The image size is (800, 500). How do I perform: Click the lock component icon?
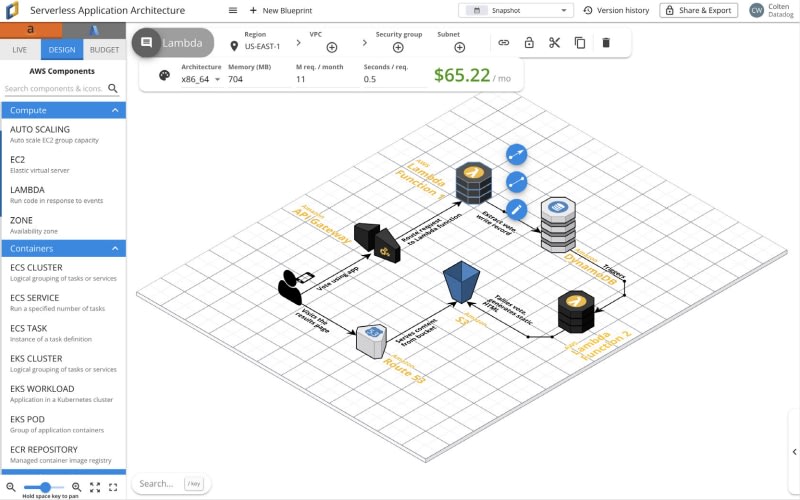[x=529, y=42]
